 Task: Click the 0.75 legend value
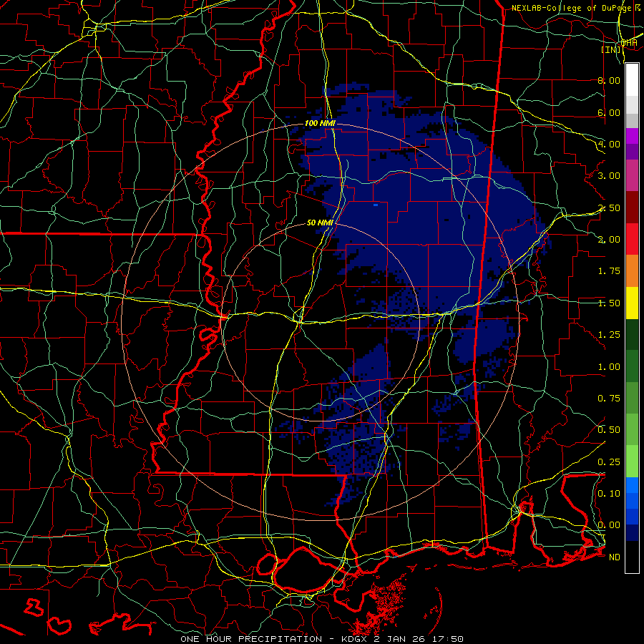[x=609, y=399]
